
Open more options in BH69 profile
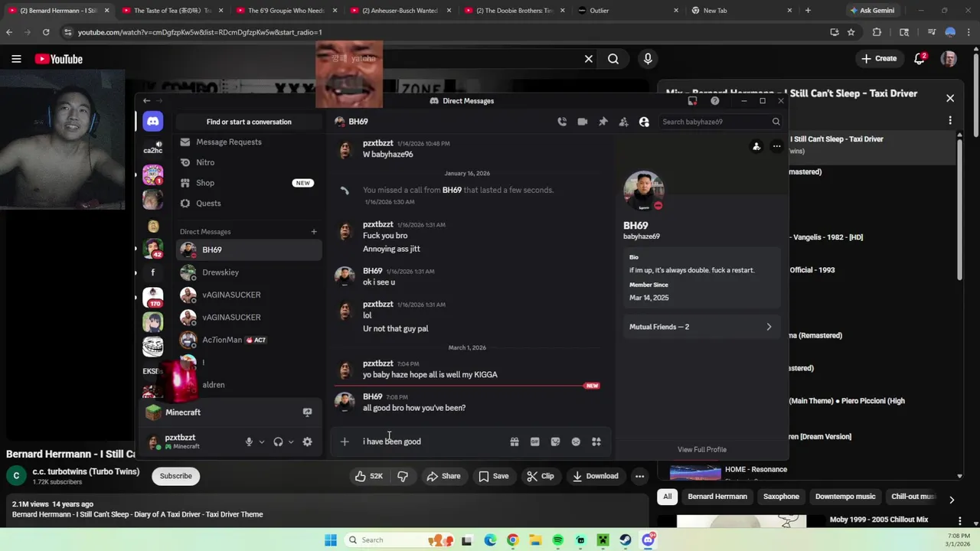click(x=776, y=146)
